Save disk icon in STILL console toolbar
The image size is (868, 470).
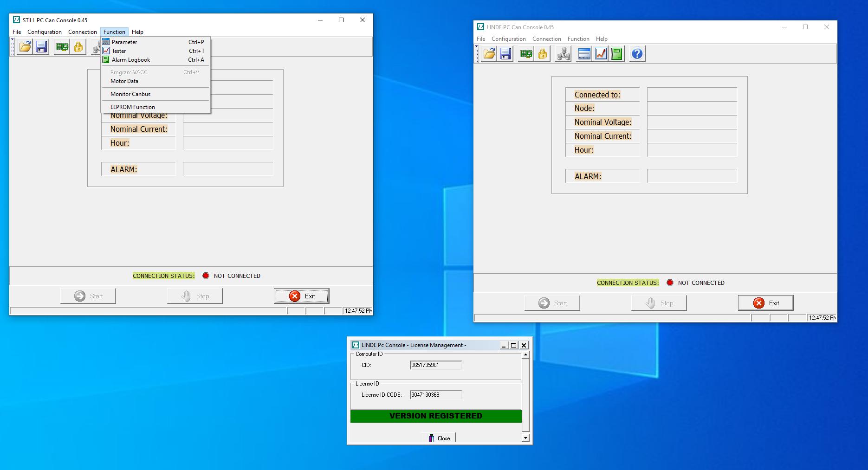41,47
